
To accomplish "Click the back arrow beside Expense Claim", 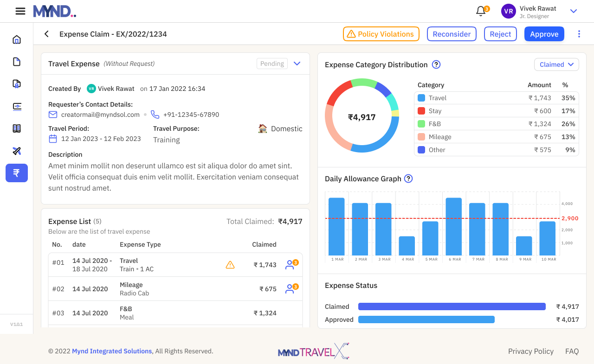I will tap(46, 34).
